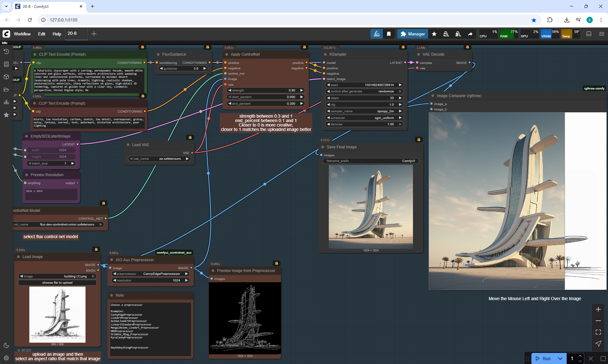
Task: Open the Workflow menu
Action: (22, 34)
